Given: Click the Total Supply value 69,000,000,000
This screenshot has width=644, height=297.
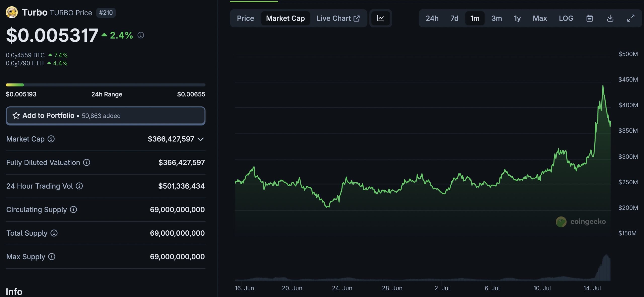Looking at the screenshot, I should (x=177, y=233).
